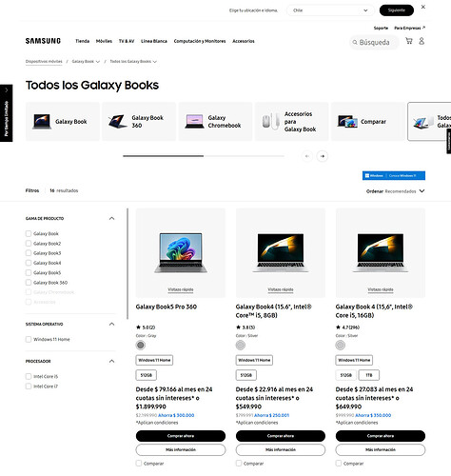
Task: Click the Windows 11 promo banner
Action: [394, 175]
